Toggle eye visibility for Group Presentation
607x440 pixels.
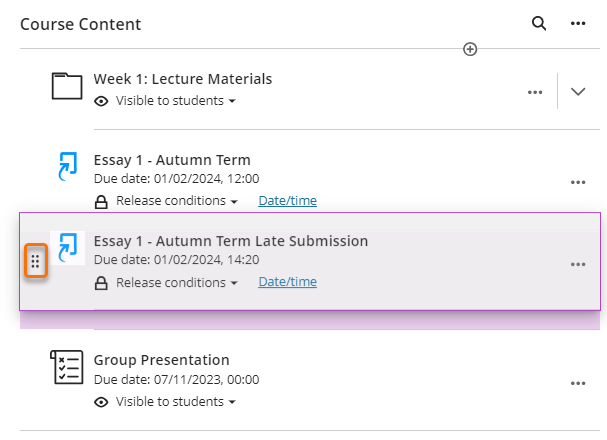pyautogui.click(x=101, y=401)
